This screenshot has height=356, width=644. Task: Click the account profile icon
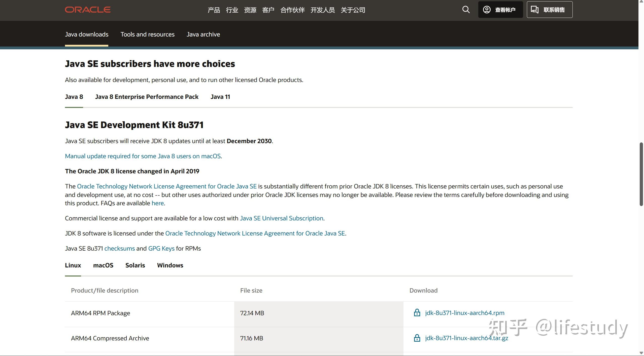pos(487,10)
